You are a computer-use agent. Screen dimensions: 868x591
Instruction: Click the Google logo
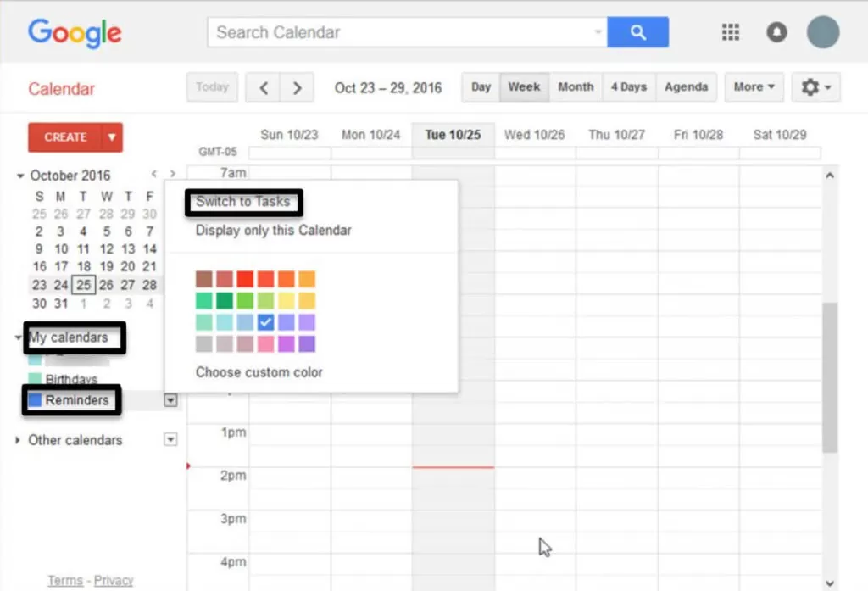coord(75,33)
